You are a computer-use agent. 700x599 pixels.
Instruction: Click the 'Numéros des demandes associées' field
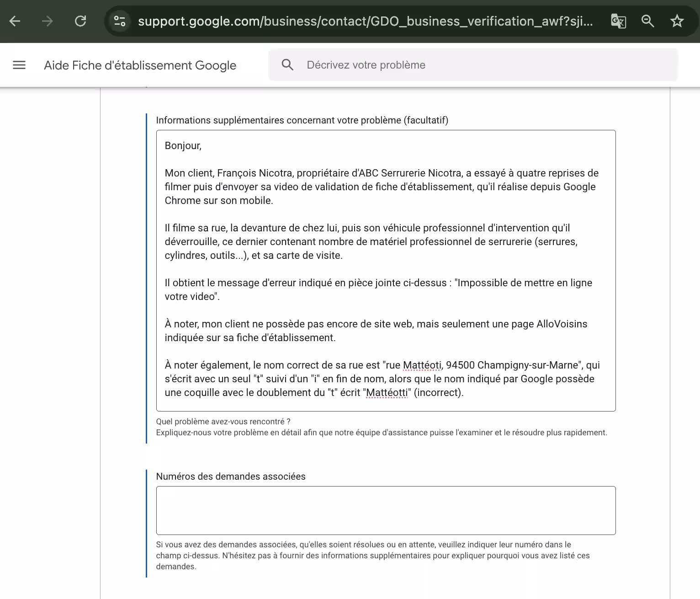(386, 510)
